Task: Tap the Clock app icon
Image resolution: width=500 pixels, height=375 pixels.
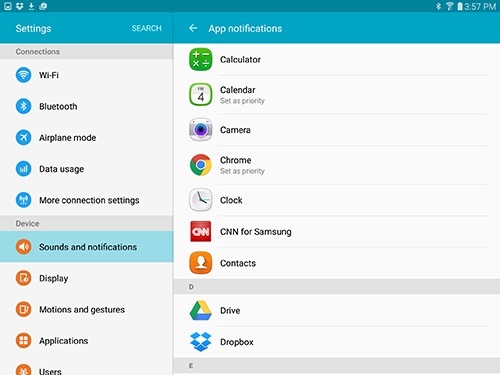Action: (200, 200)
